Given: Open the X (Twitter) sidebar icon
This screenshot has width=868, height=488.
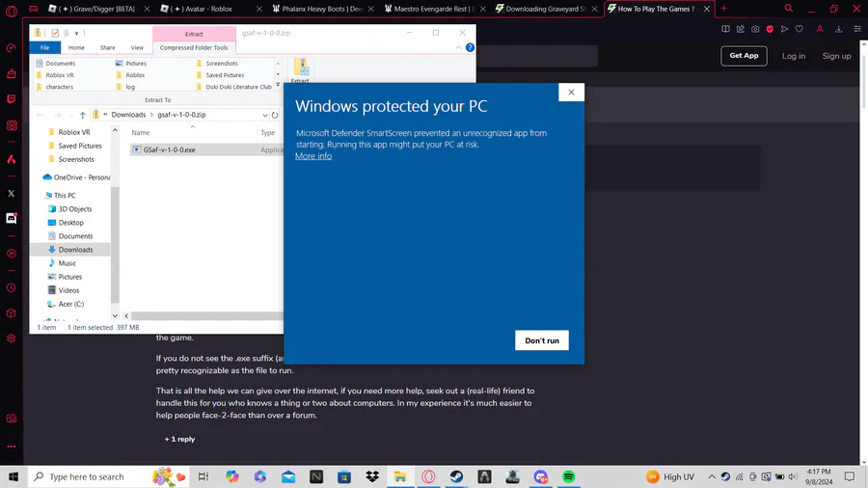Looking at the screenshot, I should (x=11, y=194).
